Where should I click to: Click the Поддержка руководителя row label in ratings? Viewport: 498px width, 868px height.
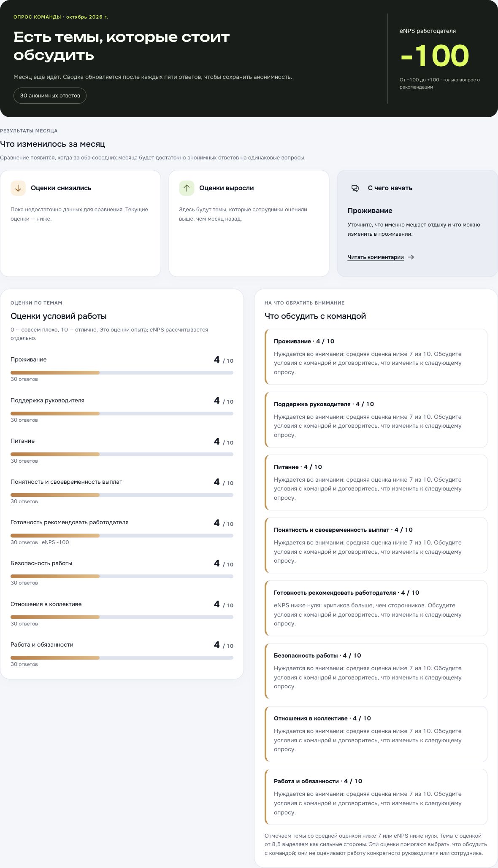pos(47,400)
